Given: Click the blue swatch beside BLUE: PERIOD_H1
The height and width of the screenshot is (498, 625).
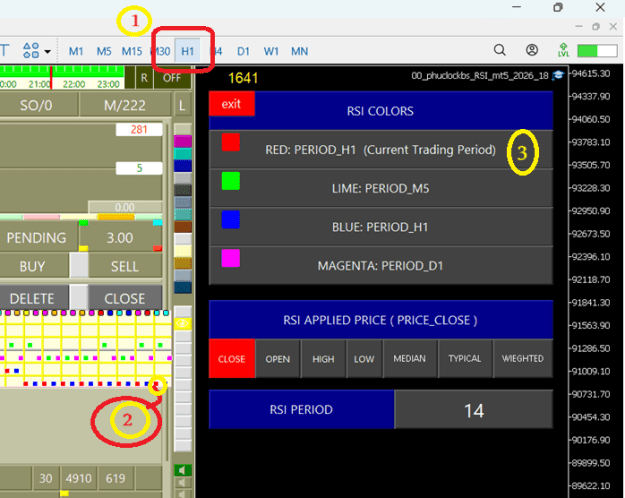Looking at the screenshot, I should click(230, 219).
